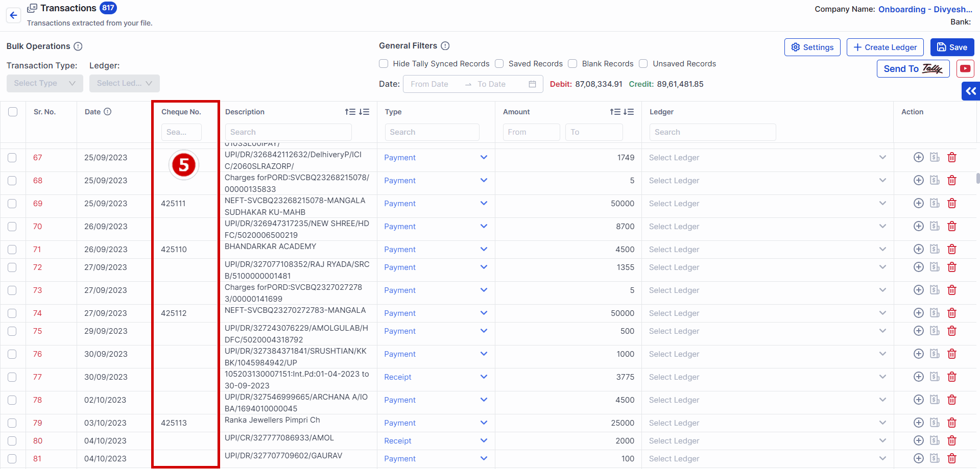The image size is (980, 469).
Task: Open the Settings button
Action: [x=812, y=47]
